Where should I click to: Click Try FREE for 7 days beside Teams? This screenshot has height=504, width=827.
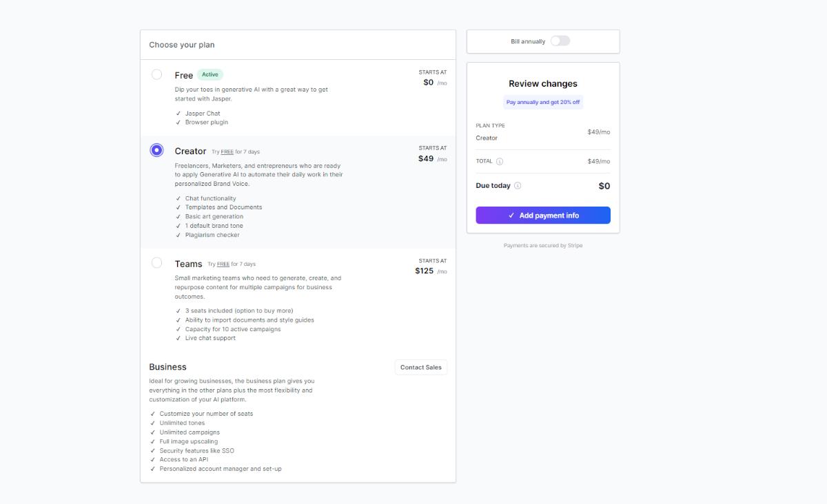pos(232,264)
